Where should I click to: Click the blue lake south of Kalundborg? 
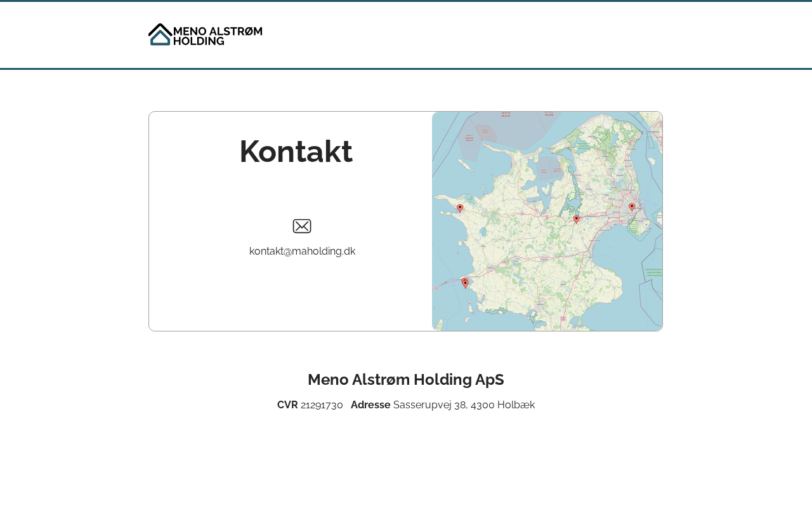(483, 232)
